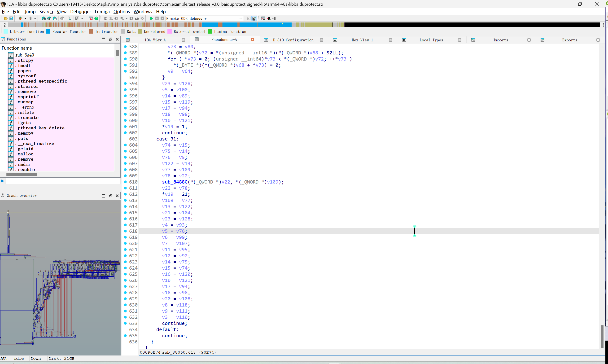Toggle breakpoint dot at line 602

point(125,133)
